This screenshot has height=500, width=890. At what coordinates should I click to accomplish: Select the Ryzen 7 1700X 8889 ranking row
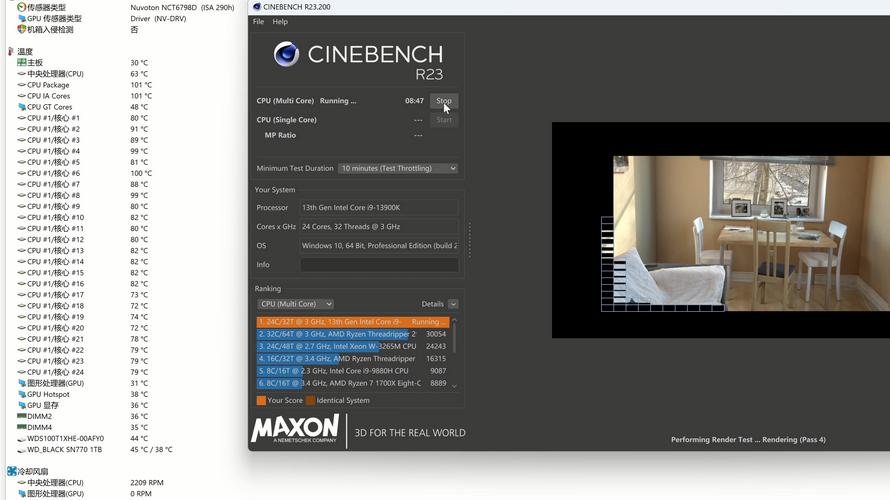(x=352, y=383)
